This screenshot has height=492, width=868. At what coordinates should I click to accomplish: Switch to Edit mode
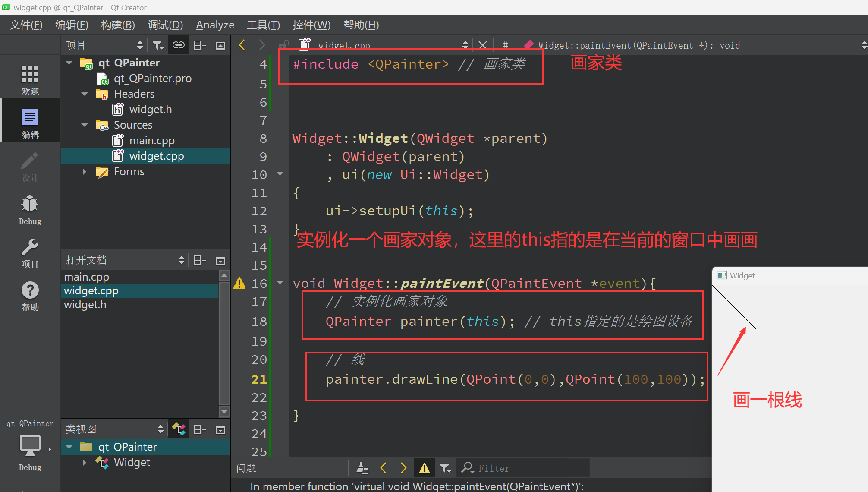click(30, 123)
